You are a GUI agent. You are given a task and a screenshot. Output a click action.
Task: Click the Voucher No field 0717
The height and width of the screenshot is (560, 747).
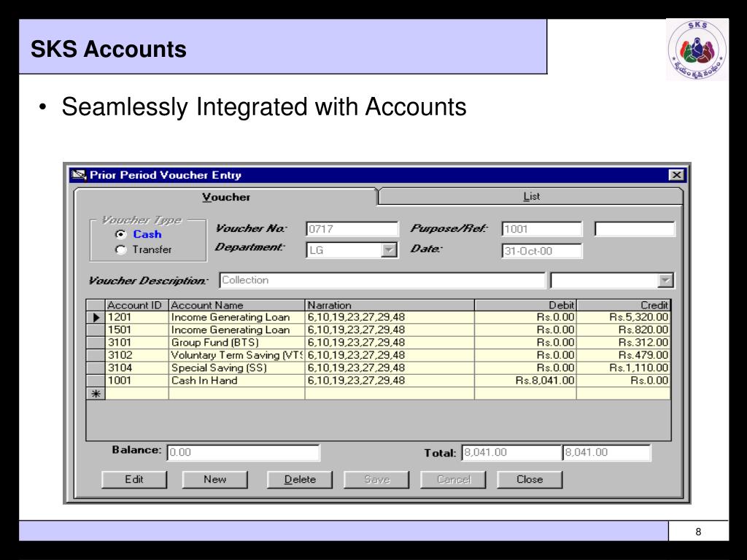(x=352, y=229)
